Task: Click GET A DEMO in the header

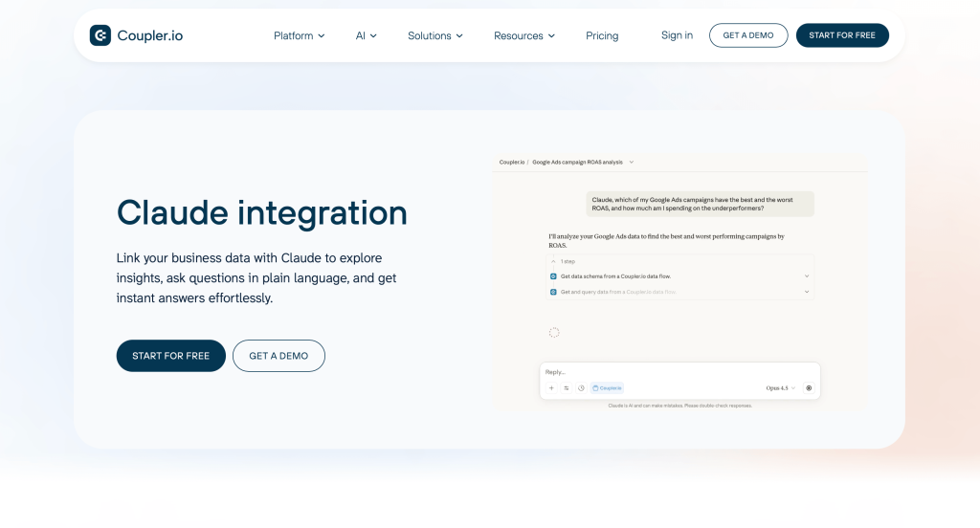Action: coord(748,35)
